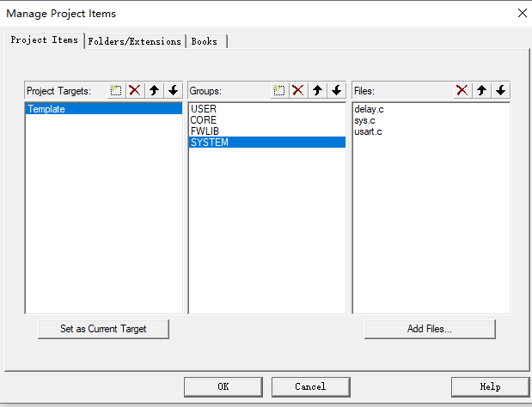Viewport: 532px width, 407px height.
Task: Click the Add Files... button
Action: click(430, 329)
